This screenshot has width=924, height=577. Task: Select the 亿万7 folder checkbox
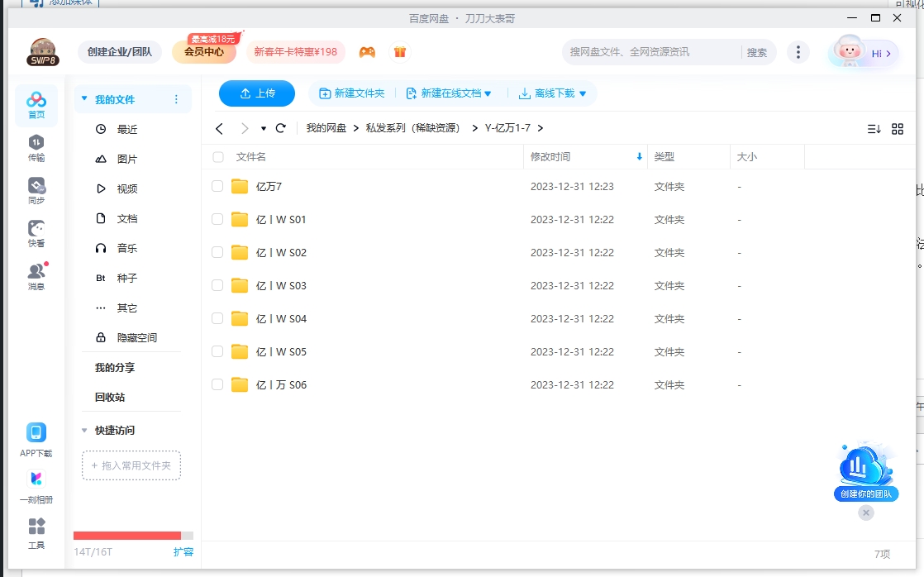point(217,186)
